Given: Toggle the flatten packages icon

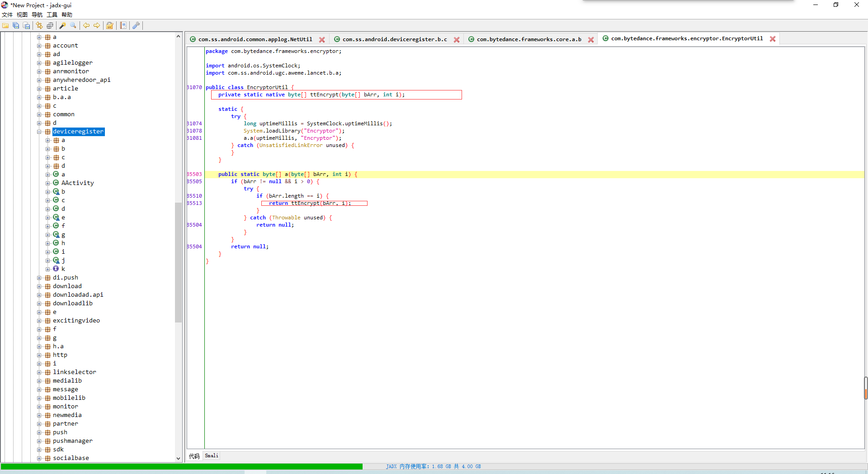Looking at the screenshot, I should click(x=50, y=26).
